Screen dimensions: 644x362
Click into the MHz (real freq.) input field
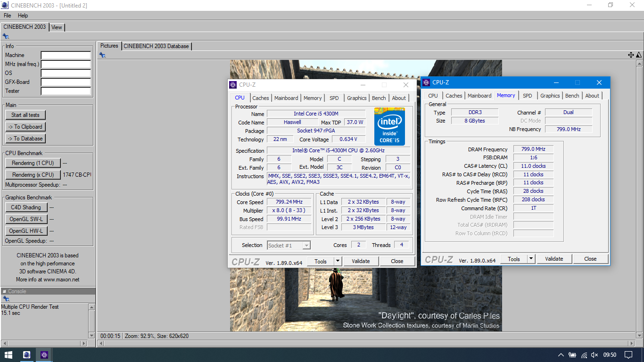66,64
